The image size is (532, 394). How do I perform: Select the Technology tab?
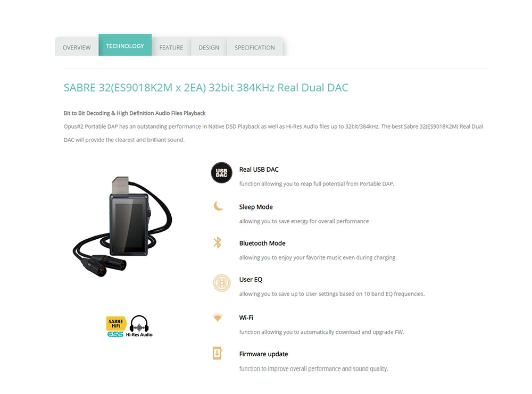click(125, 45)
